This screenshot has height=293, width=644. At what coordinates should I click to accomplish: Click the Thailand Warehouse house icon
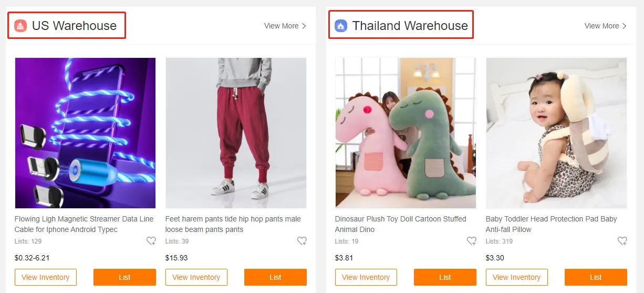click(341, 26)
